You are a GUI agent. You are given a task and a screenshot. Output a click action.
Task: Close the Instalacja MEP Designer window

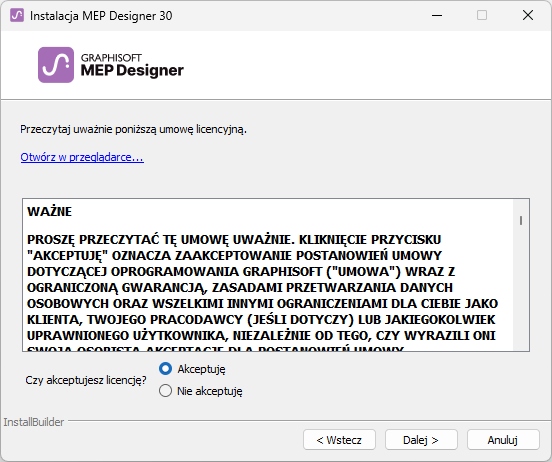coord(528,15)
